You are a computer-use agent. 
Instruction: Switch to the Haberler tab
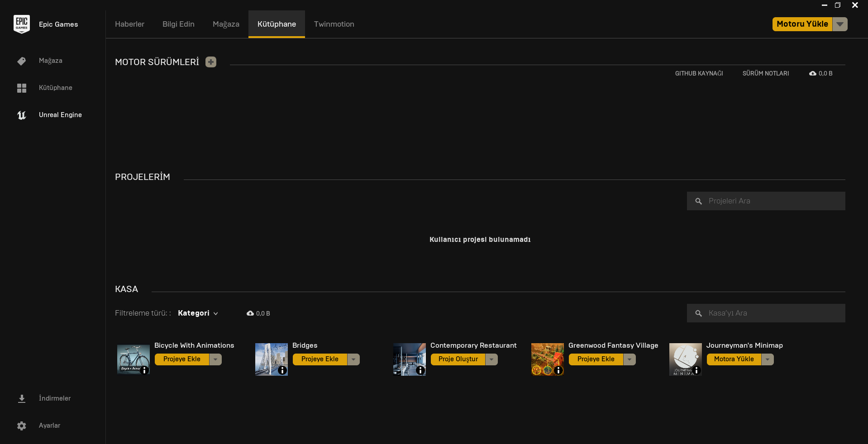[129, 24]
